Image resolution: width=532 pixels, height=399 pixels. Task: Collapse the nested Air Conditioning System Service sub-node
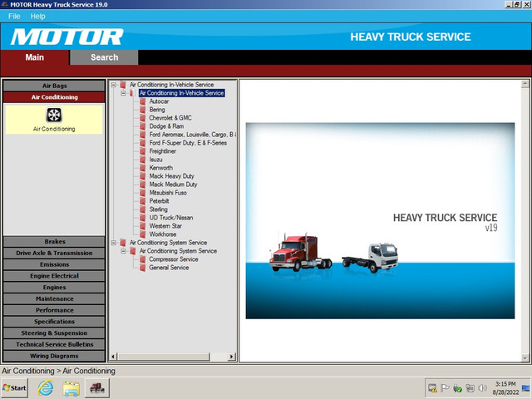click(x=124, y=251)
